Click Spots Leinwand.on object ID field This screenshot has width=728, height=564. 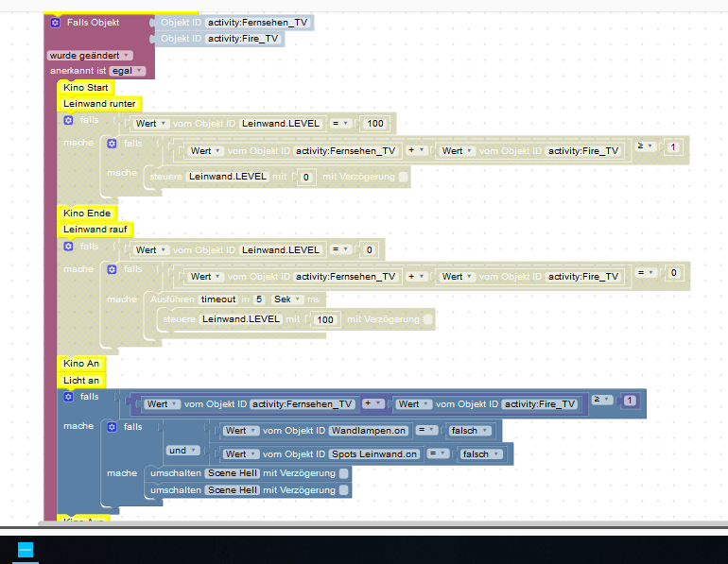374,454
